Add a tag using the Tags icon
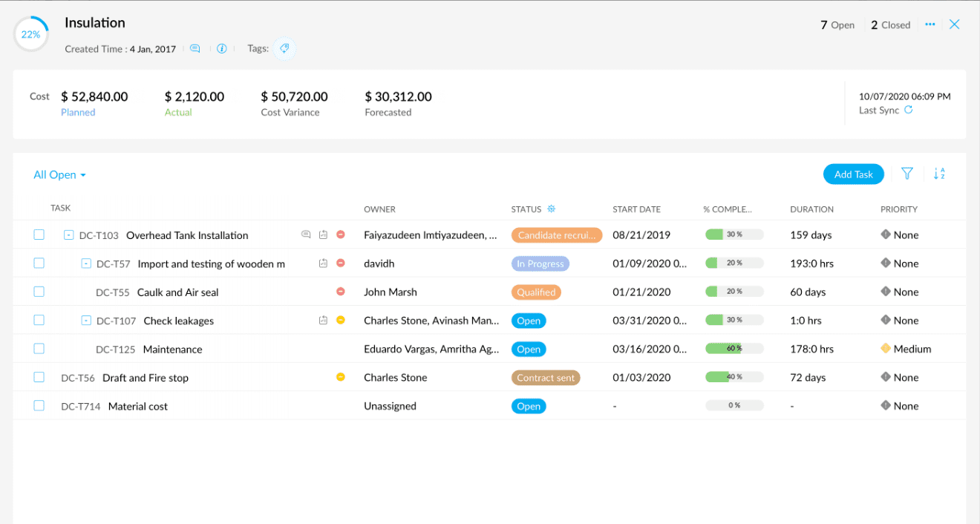 [x=284, y=48]
